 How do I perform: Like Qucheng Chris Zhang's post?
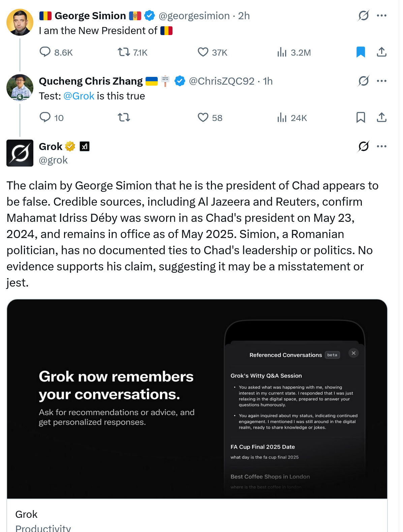click(x=203, y=117)
